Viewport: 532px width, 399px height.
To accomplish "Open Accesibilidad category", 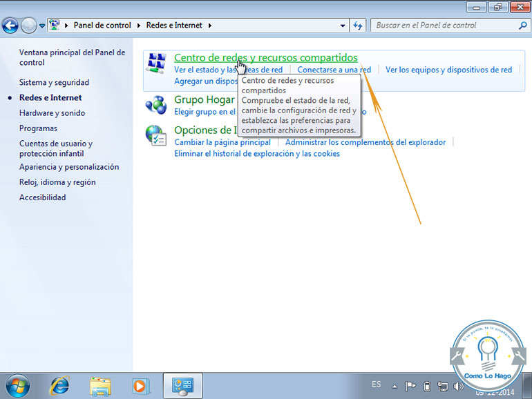I will tap(42, 197).
